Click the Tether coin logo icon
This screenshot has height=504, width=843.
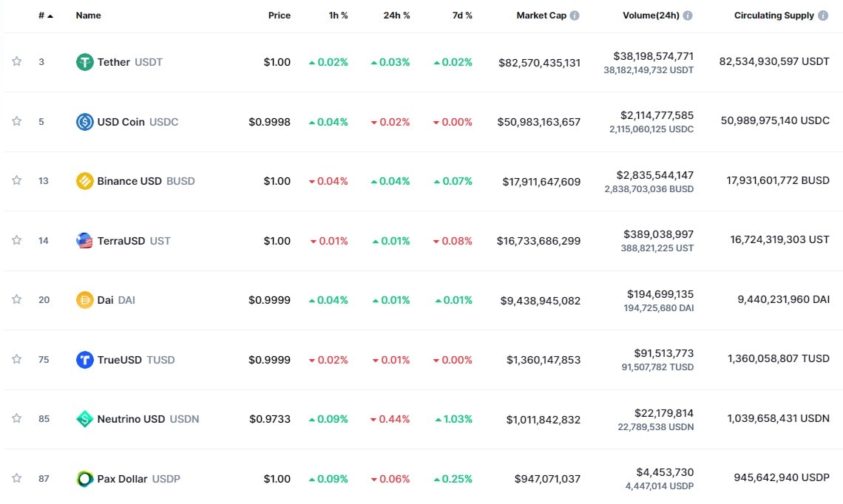click(x=85, y=62)
